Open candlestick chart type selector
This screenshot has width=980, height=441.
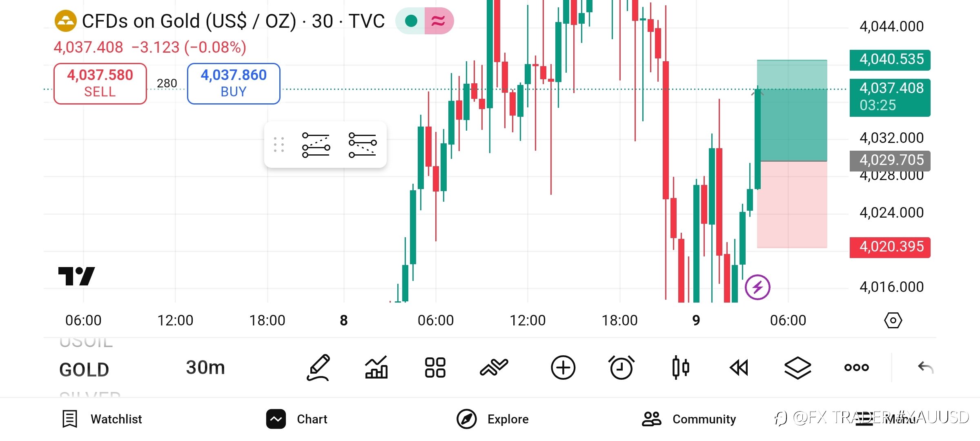point(680,367)
